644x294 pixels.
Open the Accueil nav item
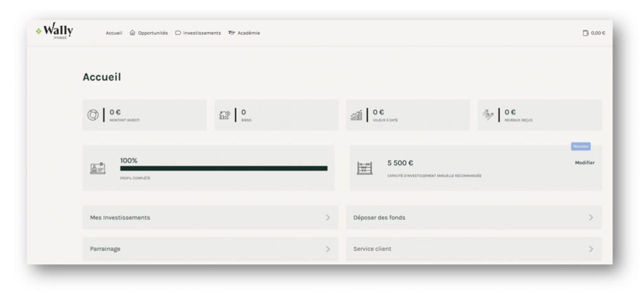114,33
